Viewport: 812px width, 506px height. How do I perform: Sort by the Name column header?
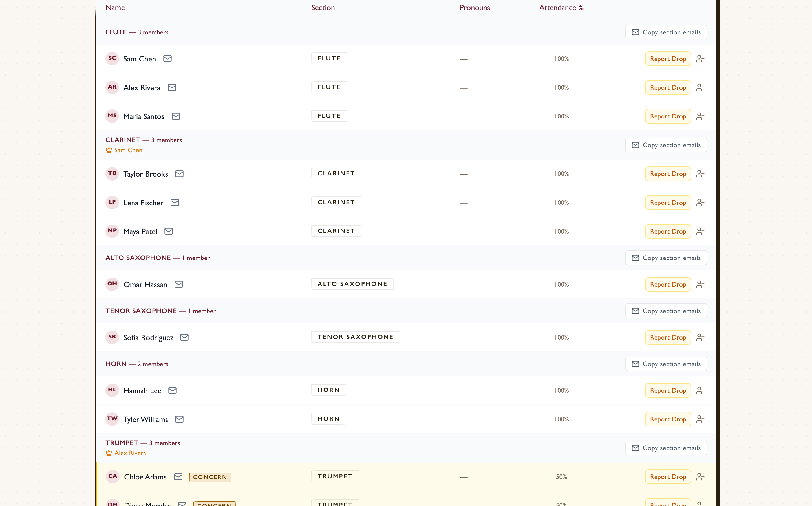click(x=115, y=8)
